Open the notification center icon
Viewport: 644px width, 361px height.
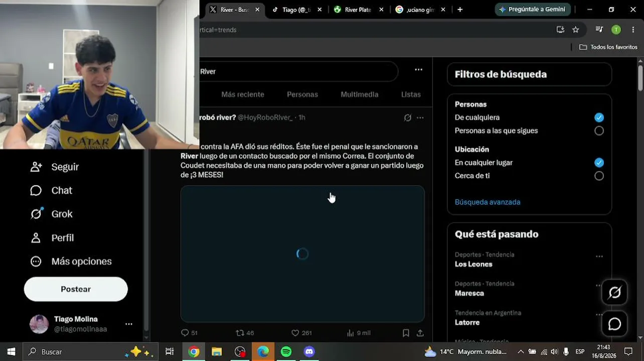tap(628, 352)
